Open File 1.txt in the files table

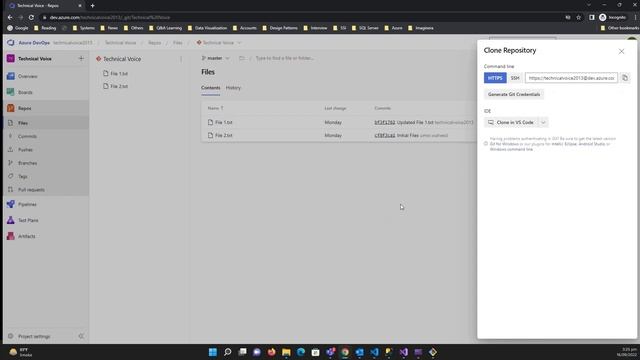(224, 122)
